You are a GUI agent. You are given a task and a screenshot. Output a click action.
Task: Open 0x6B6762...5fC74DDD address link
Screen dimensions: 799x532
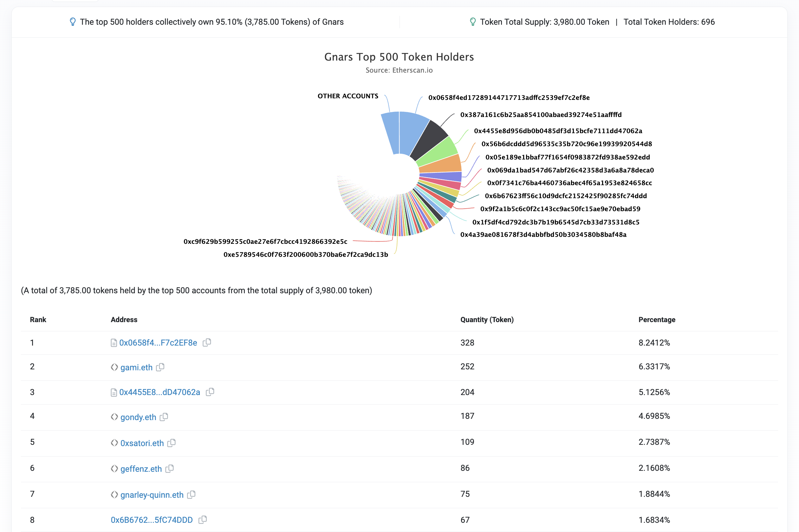152,520
